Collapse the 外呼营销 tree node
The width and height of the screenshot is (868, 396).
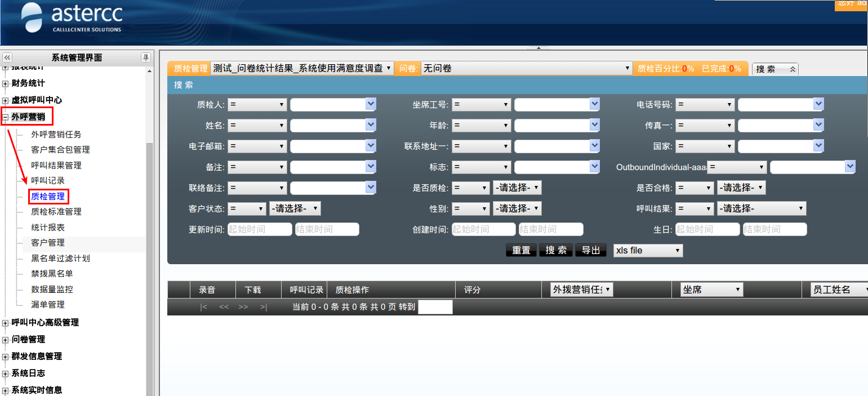[x=6, y=117]
